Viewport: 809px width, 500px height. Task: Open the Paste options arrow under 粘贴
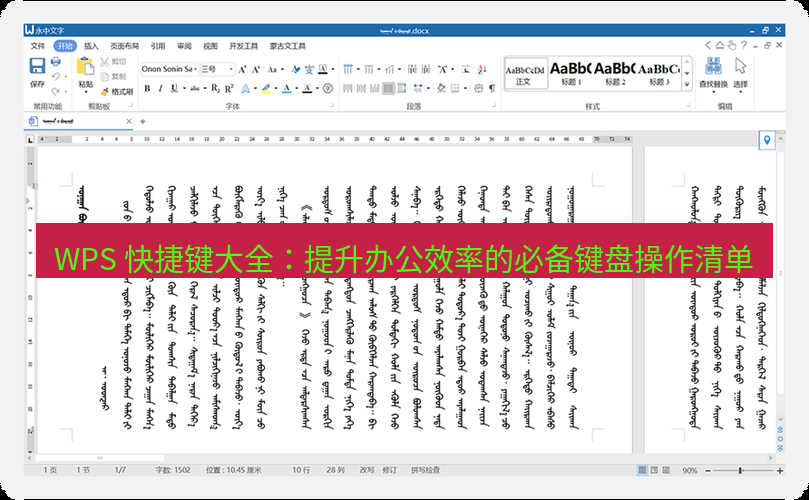coord(86,92)
